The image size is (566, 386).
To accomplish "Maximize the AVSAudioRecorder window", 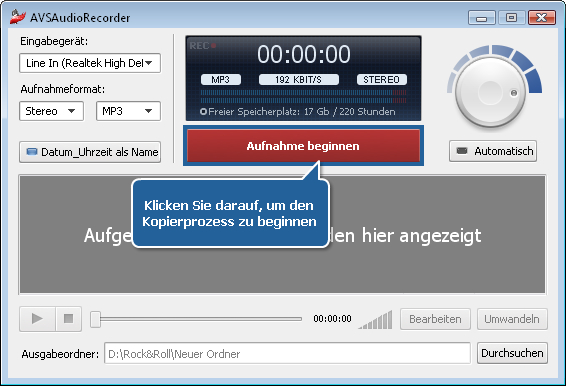I will click(x=511, y=18).
